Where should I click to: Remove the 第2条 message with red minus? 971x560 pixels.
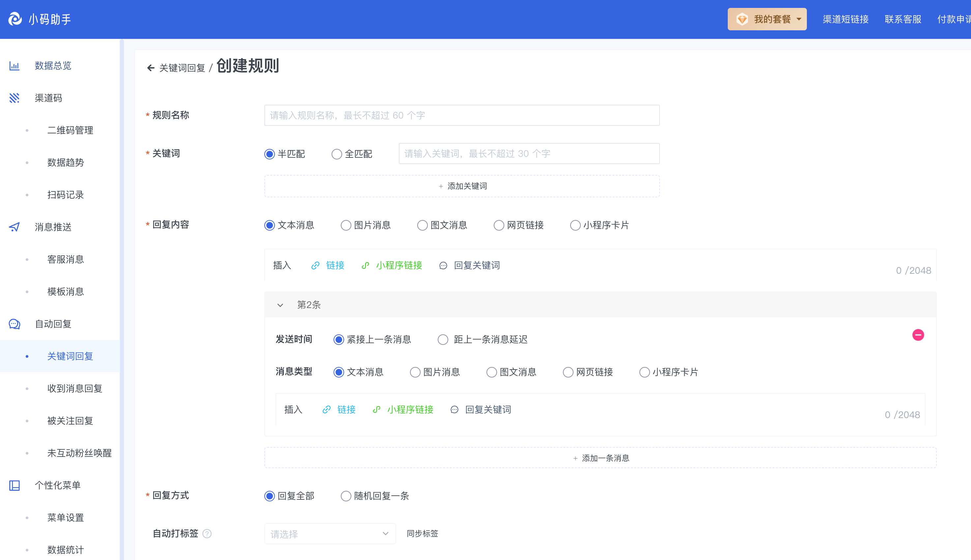pos(918,335)
